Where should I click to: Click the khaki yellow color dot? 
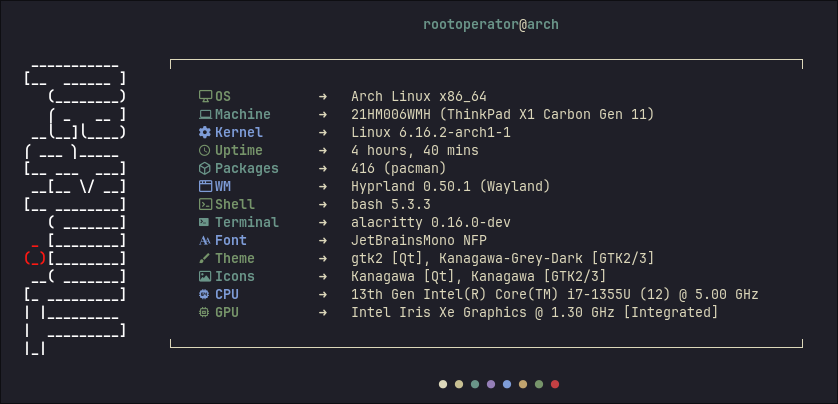pyautogui.click(x=459, y=384)
